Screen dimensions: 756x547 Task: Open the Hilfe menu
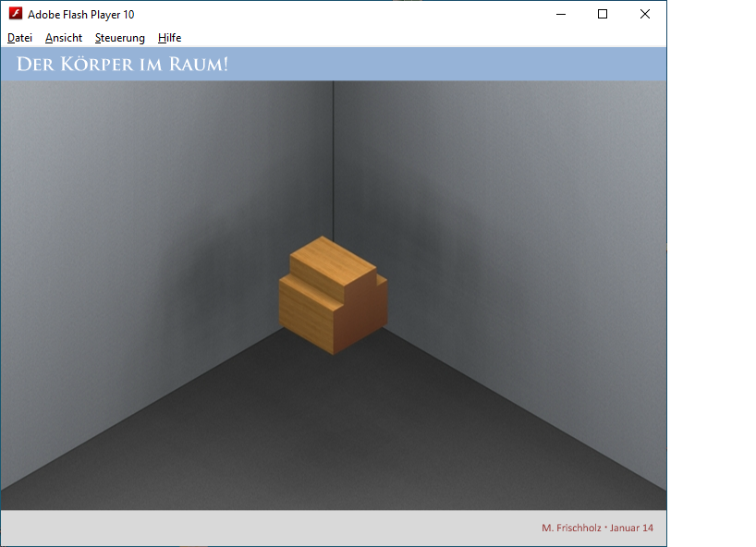pos(169,38)
